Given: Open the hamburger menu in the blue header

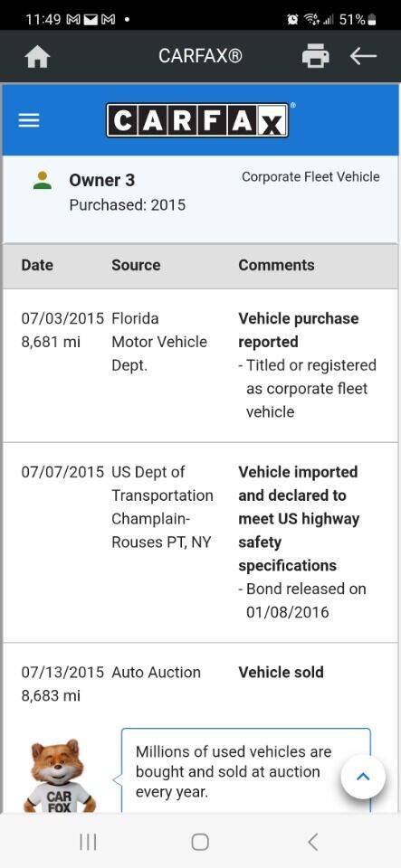Looking at the screenshot, I should (x=29, y=120).
